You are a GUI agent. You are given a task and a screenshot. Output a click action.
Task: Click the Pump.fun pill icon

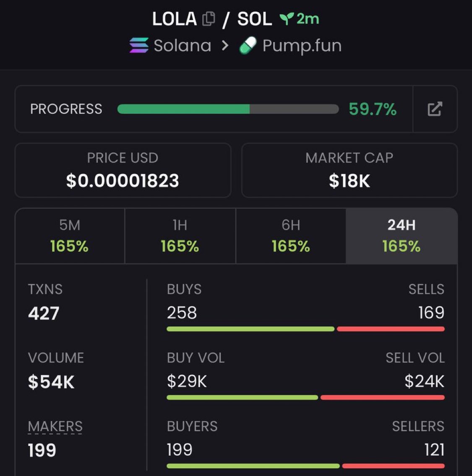[248, 45]
